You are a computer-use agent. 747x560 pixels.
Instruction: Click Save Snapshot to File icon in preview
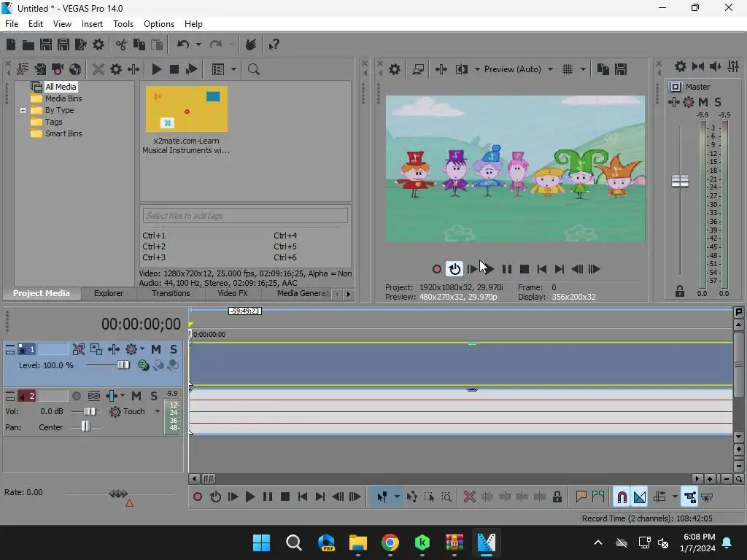point(620,69)
